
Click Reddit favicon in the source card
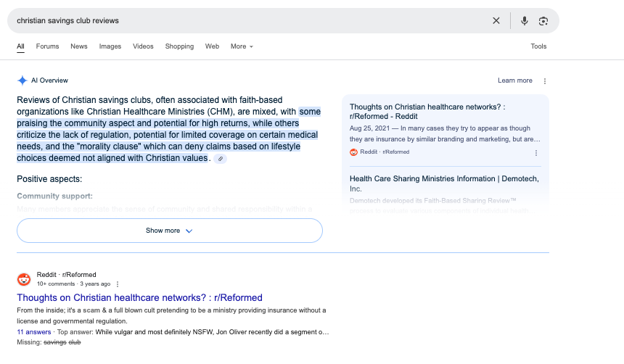353,152
